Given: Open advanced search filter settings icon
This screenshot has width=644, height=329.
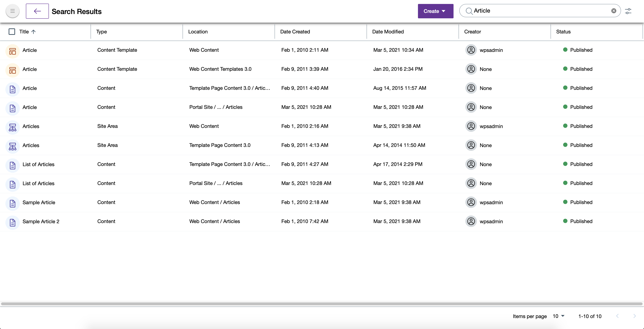Looking at the screenshot, I should [628, 11].
